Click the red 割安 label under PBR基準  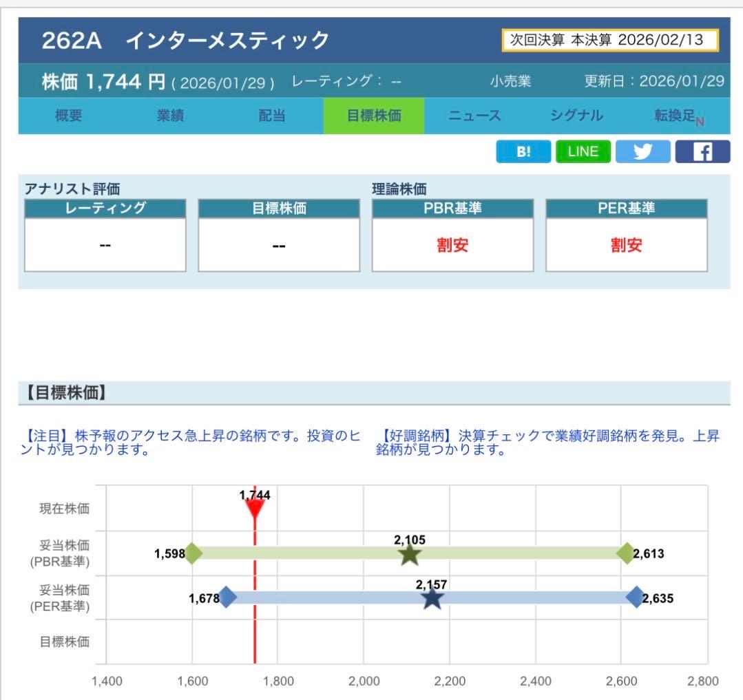(x=451, y=245)
